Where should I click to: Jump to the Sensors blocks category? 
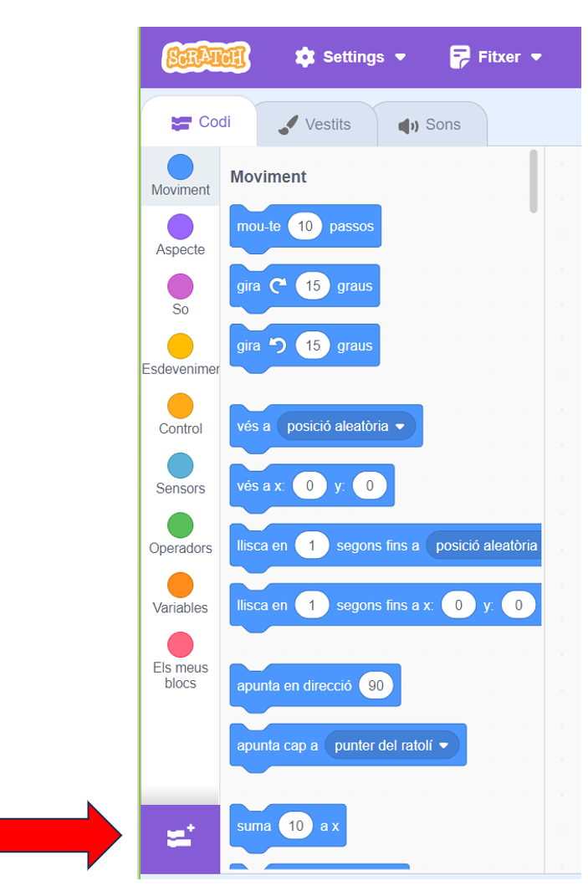(x=180, y=466)
